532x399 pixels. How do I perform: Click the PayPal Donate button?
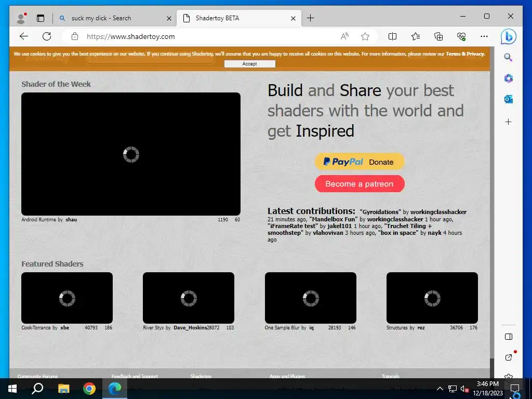tap(360, 162)
